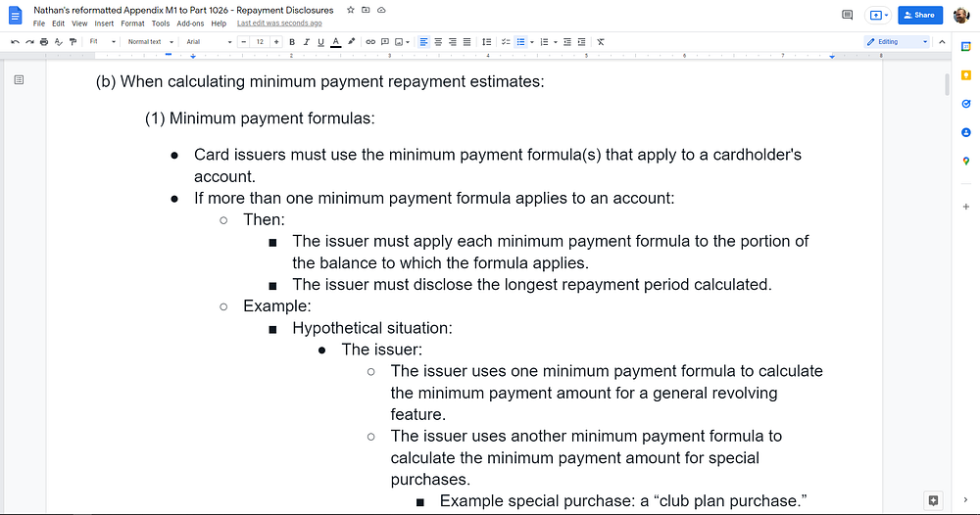Toggle underline formatting

[x=320, y=42]
